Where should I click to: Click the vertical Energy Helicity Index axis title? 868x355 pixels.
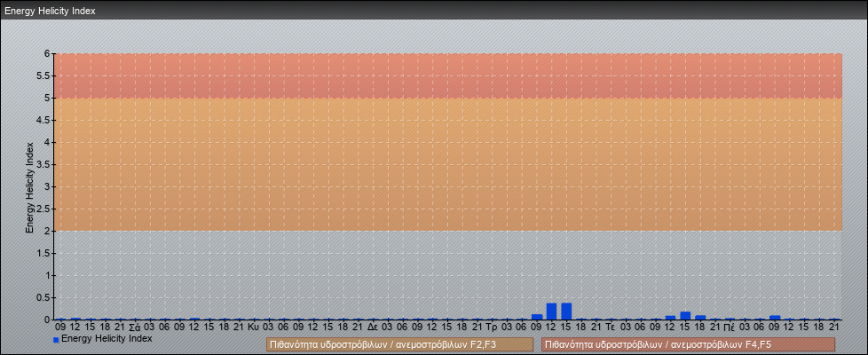click(x=30, y=187)
